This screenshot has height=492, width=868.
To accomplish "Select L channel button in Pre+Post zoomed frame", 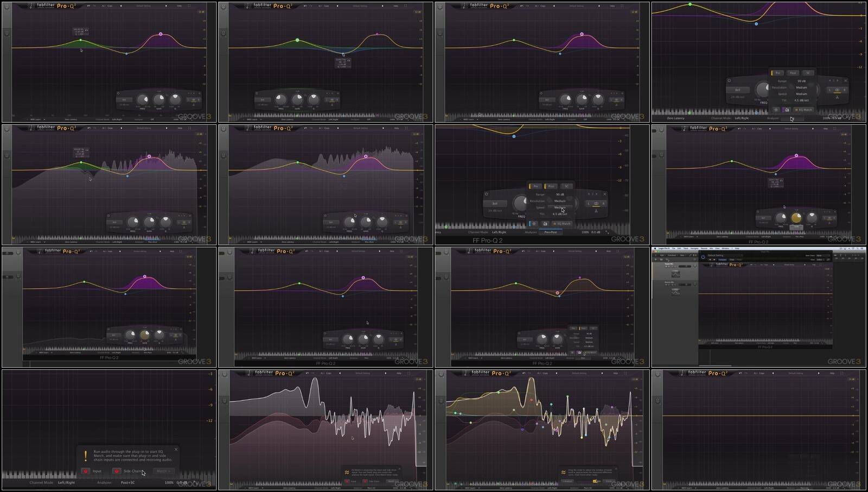I will pyautogui.click(x=588, y=204).
